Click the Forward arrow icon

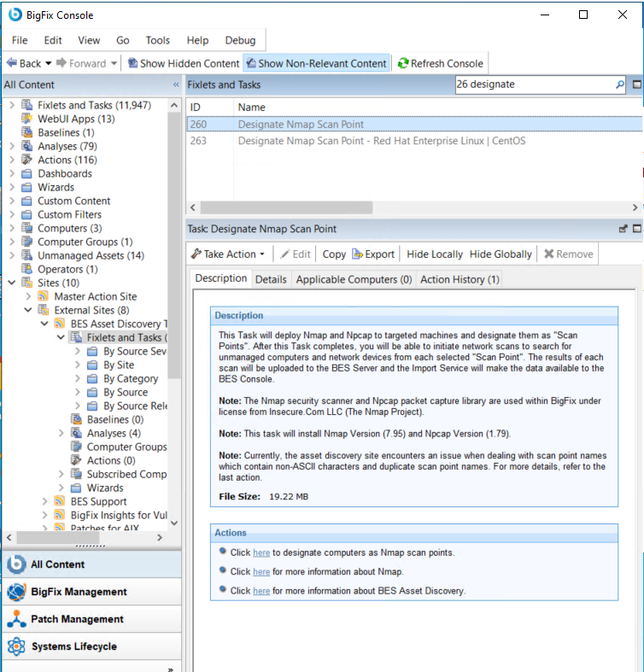[61, 63]
